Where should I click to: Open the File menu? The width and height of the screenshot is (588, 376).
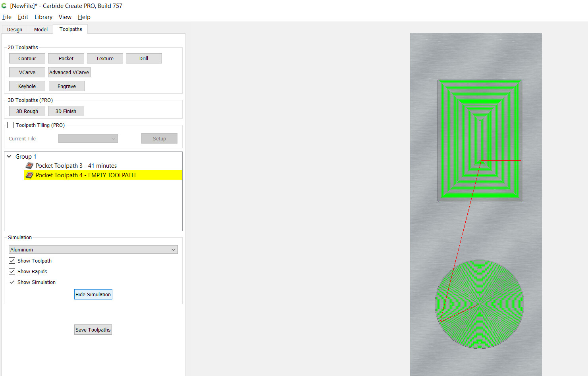coord(7,17)
